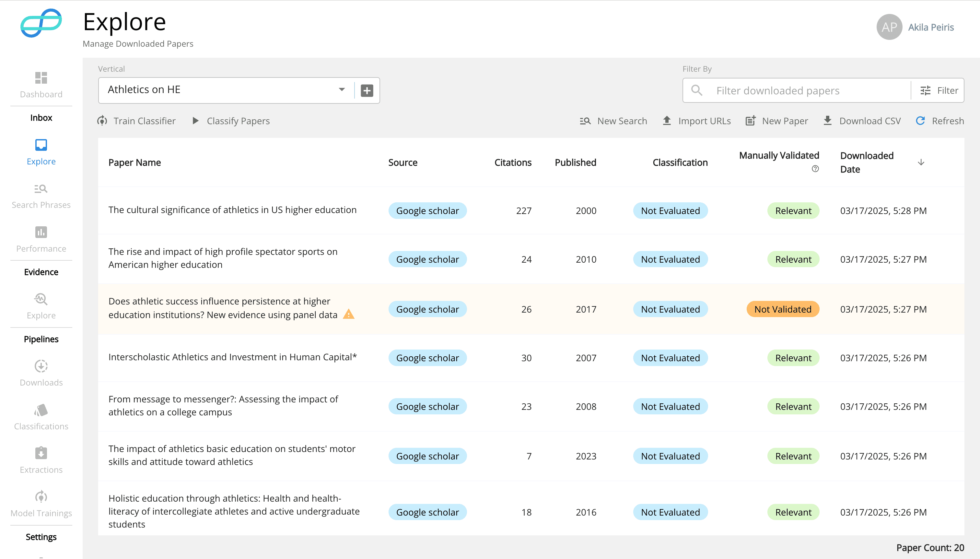Click the Manually Validated help tooltip
The width and height of the screenshot is (980, 559).
[x=814, y=169]
